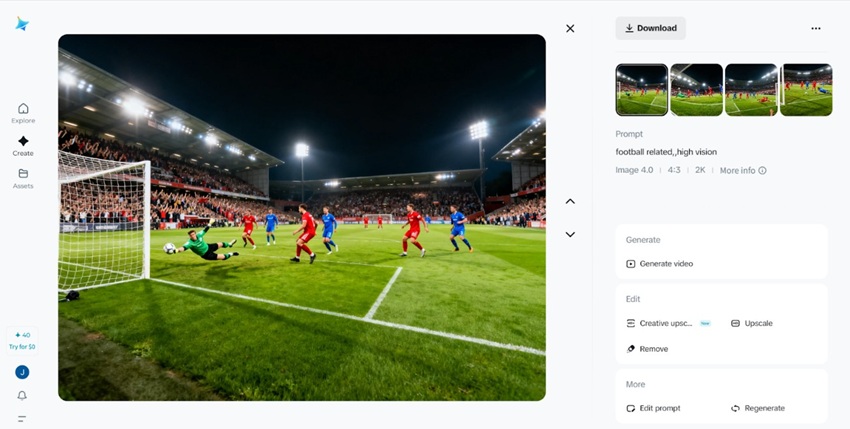
Task: Click Generate video option
Action: coord(660,264)
